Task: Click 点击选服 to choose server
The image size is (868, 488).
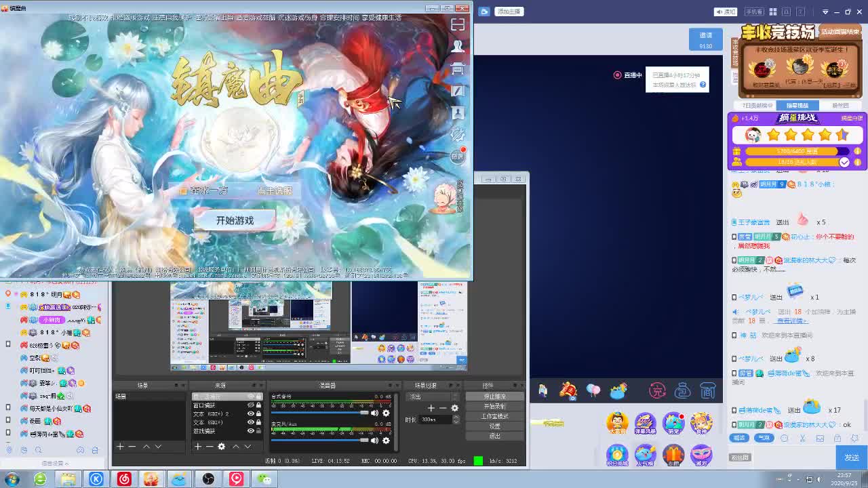Action: coord(275,191)
